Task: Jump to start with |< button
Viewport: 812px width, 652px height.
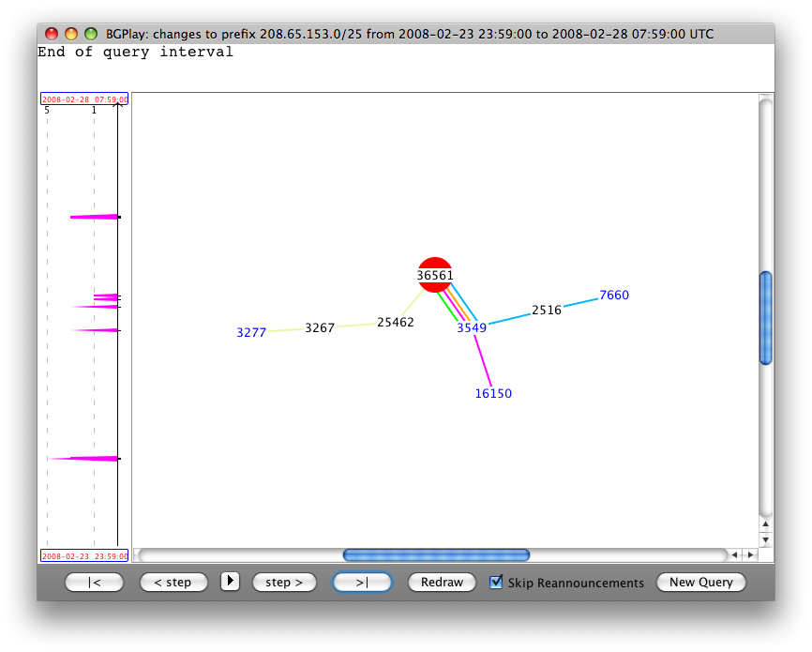Action: pos(94,583)
